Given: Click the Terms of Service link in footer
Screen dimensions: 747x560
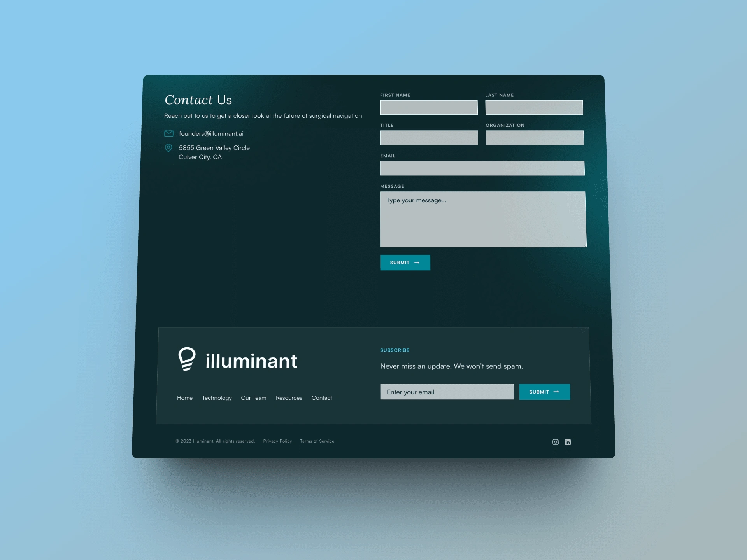Looking at the screenshot, I should click(317, 441).
